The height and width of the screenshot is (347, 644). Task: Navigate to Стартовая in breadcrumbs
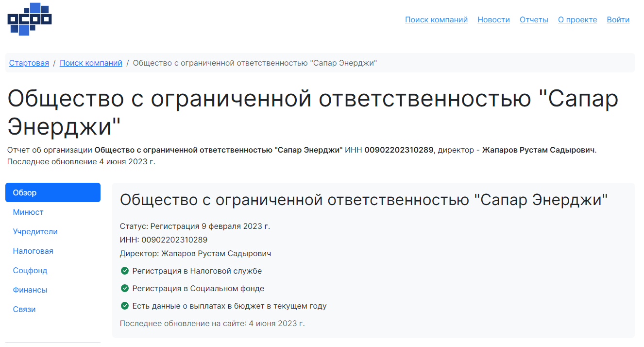click(x=29, y=63)
